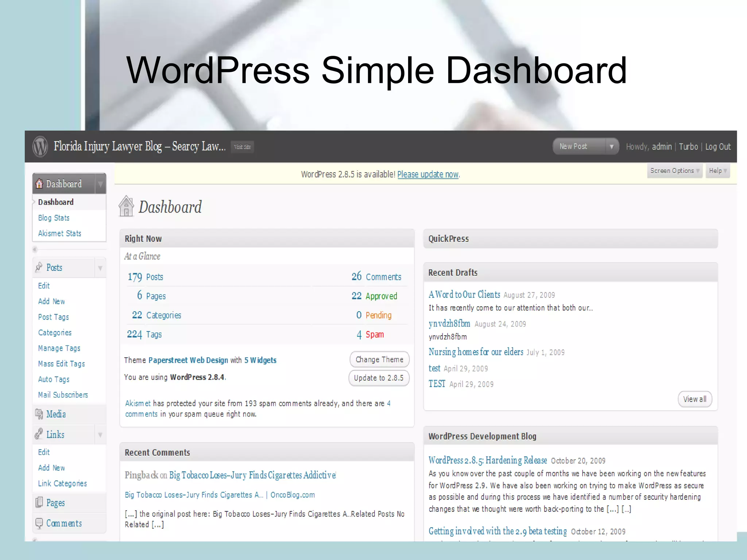Click the Akismet link in Right Now

click(138, 403)
